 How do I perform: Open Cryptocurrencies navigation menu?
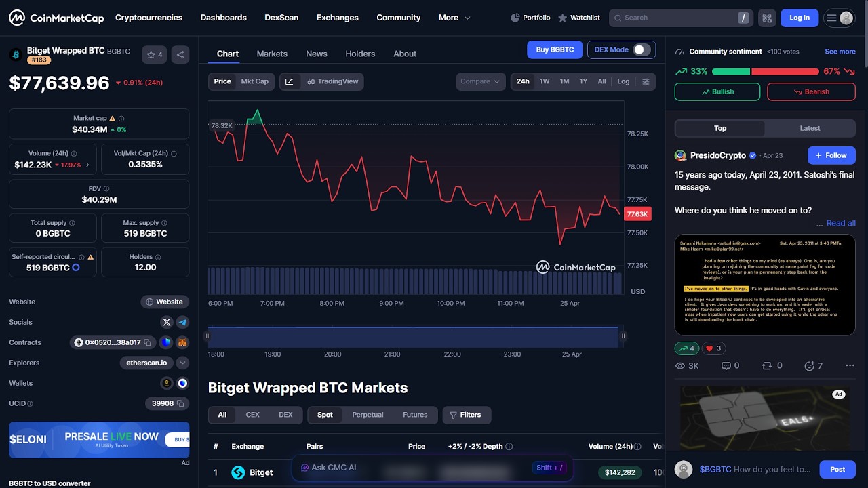[x=149, y=18]
